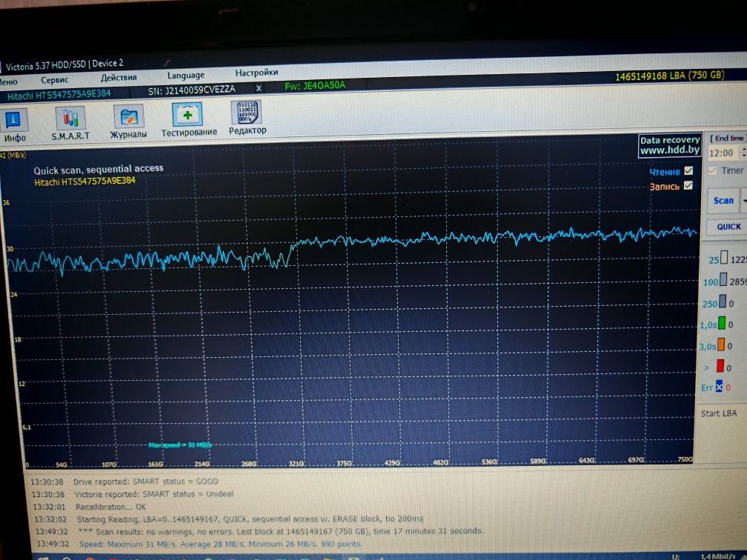Click the green 1,0s block color swatch
747x560 pixels.
[722, 323]
